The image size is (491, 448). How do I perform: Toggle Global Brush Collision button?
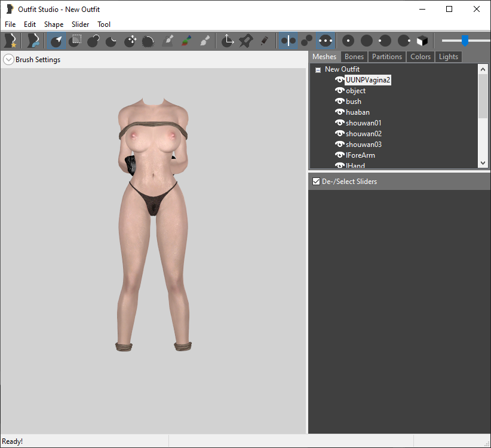[326, 41]
